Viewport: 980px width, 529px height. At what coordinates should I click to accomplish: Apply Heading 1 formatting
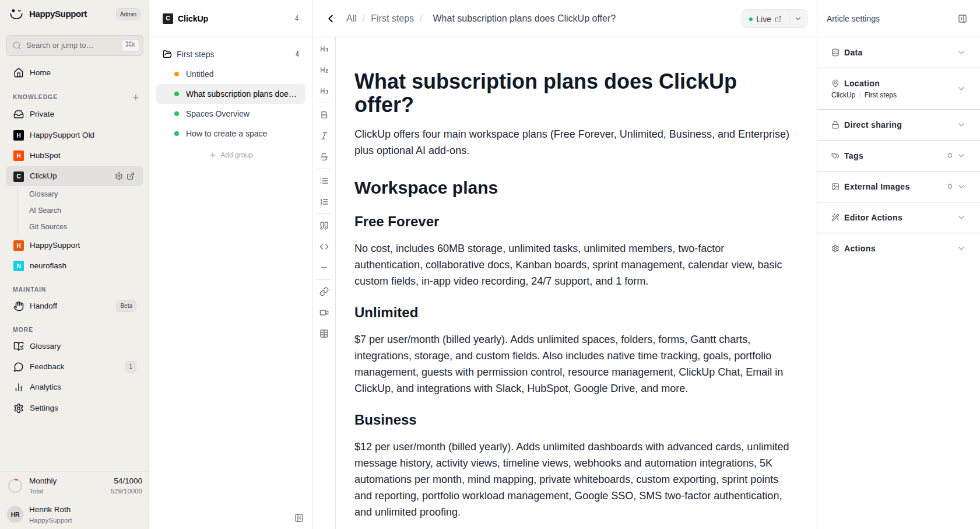pyautogui.click(x=324, y=50)
